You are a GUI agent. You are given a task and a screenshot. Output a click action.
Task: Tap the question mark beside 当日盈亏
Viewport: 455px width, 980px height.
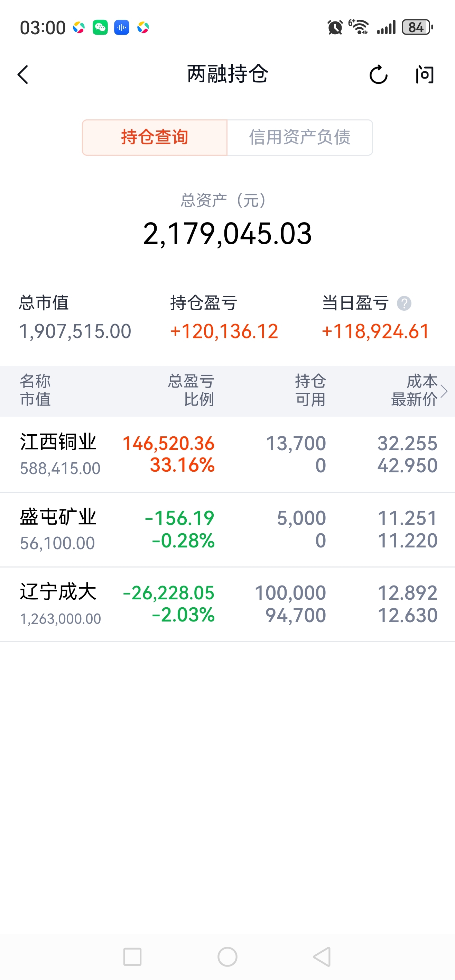click(x=404, y=303)
